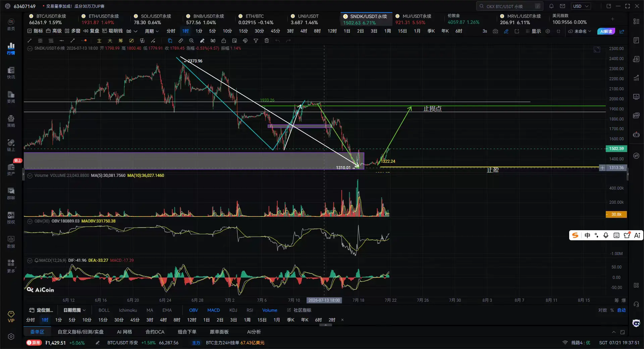Expand the 未命名 layout dropdown
Screen dimensions: 644x349
(580, 31)
